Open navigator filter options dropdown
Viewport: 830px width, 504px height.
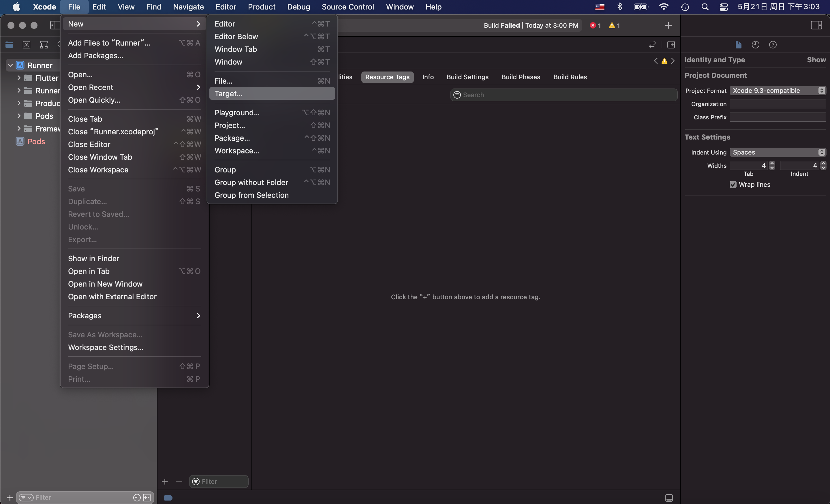(x=26, y=497)
